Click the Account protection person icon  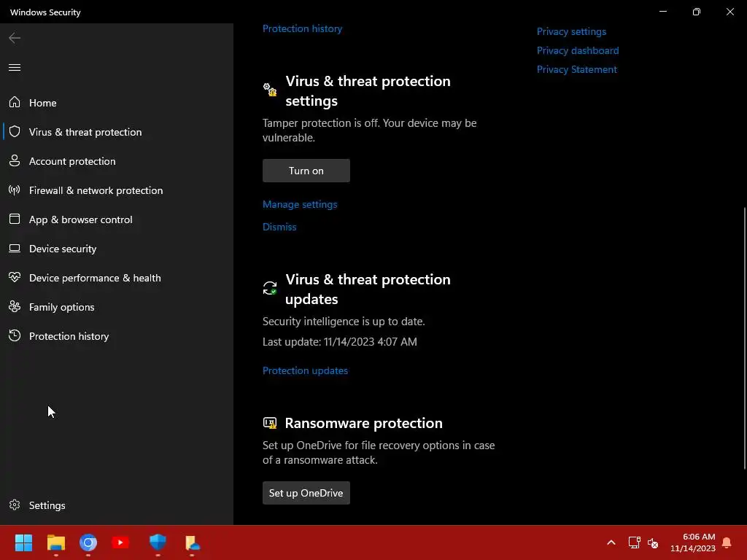click(x=15, y=160)
